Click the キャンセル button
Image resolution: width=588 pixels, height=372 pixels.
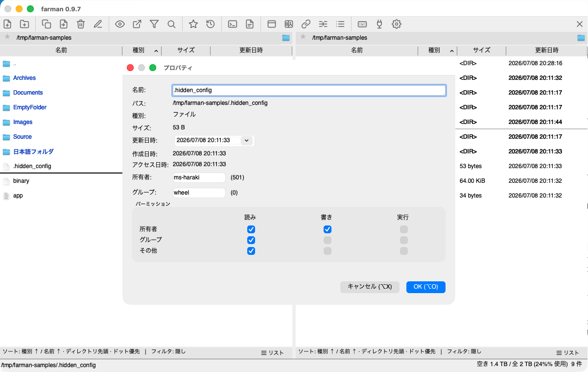point(370,287)
